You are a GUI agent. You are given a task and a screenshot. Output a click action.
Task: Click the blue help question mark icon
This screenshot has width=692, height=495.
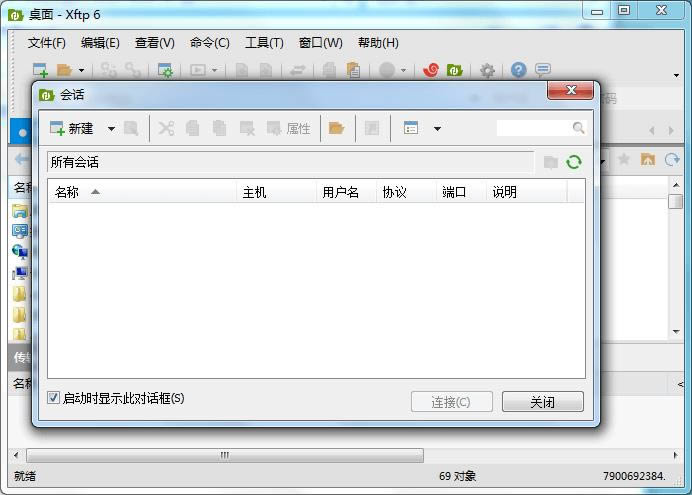(x=518, y=70)
